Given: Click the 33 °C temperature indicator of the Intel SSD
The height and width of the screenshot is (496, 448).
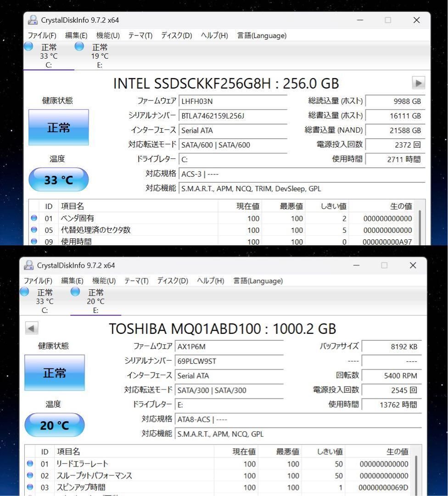Looking at the screenshot, I should pyautogui.click(x=58, y=180).
